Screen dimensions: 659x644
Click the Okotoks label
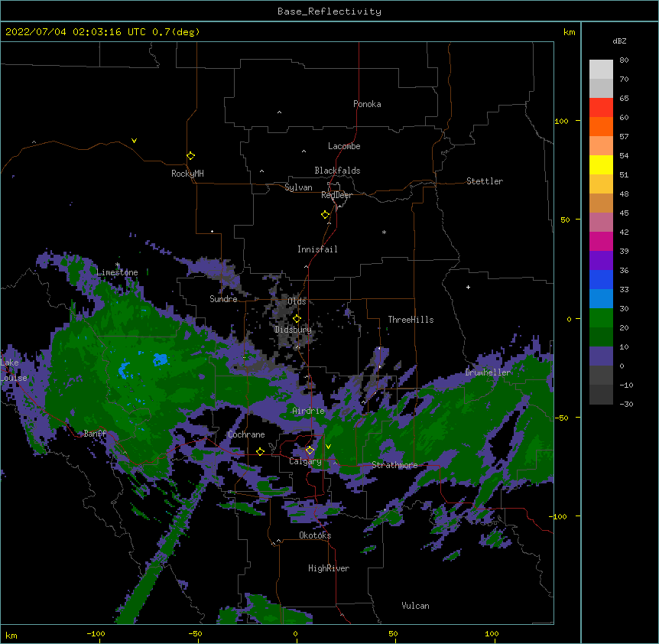(315, 535)
